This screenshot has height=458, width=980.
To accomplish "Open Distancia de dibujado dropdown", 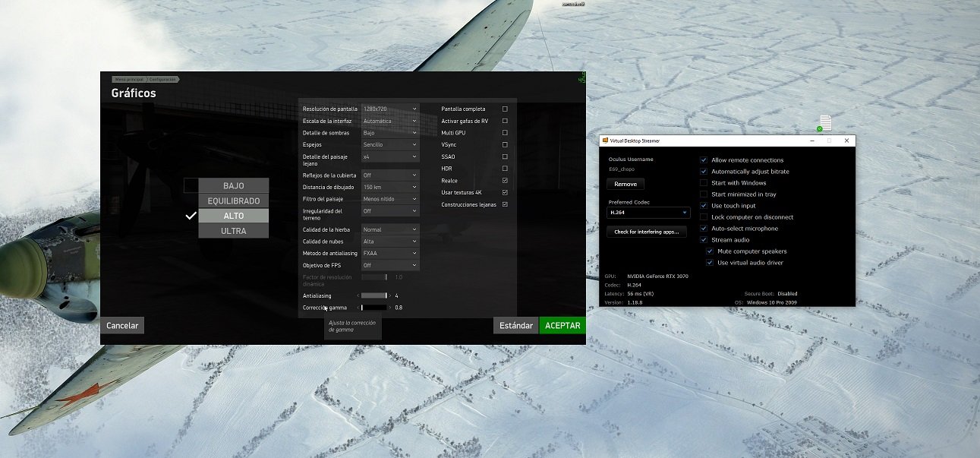I will [x=390, y=187].
